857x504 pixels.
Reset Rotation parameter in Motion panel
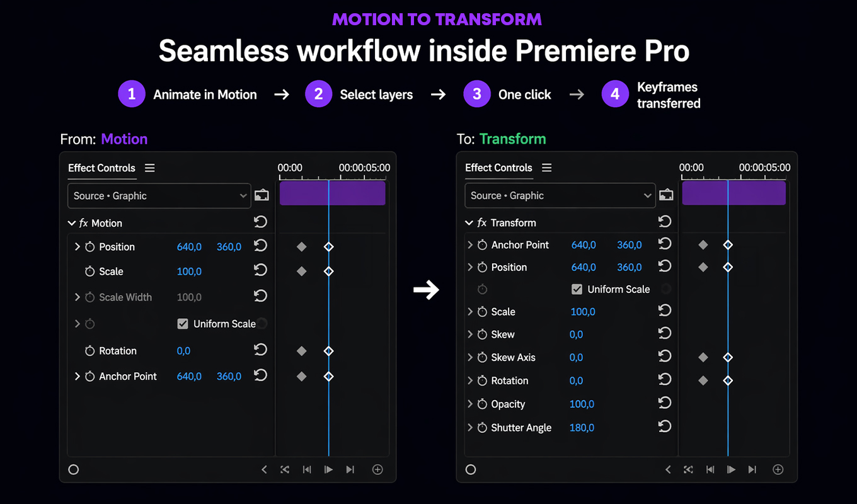click(x=260, y=350)
